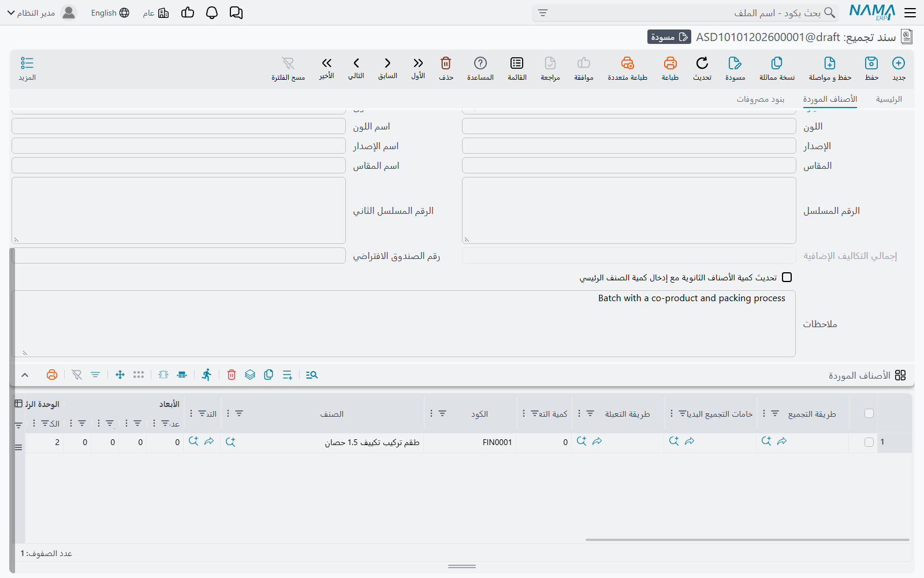Tick the select-all checkbox in grid header
Image resolution: width=924 pixels, height=578 pixels.
pos(869,413)
